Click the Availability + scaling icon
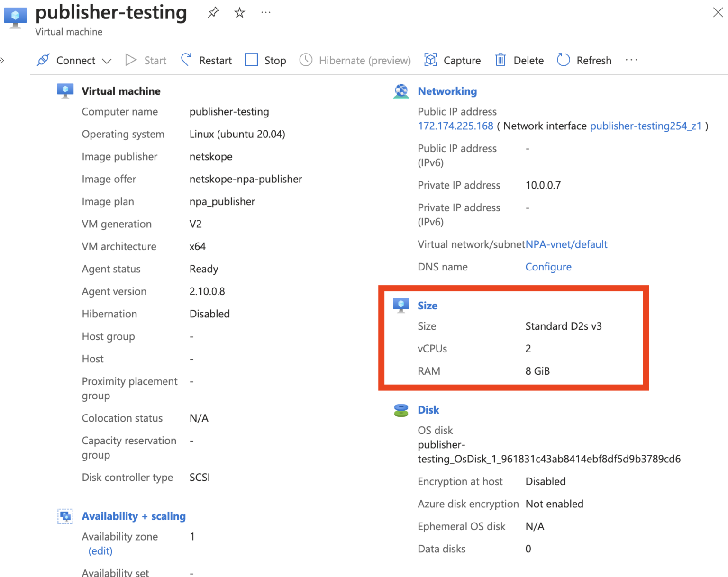The width and height of the screenshot is (728, 577). click(x=65, y=516)
